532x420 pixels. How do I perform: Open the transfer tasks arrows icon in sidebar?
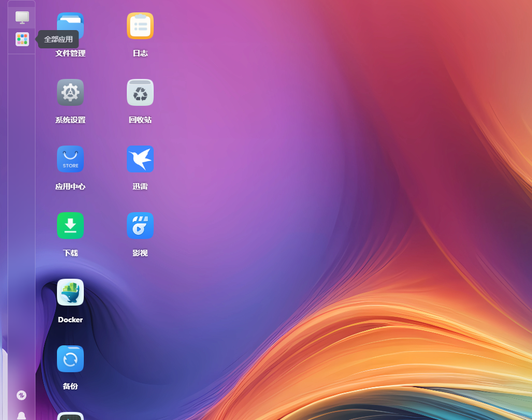(21, 395)
